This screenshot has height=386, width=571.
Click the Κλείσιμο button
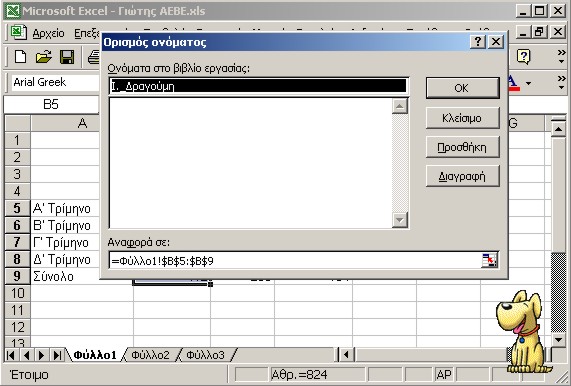(x=462, y=118)
